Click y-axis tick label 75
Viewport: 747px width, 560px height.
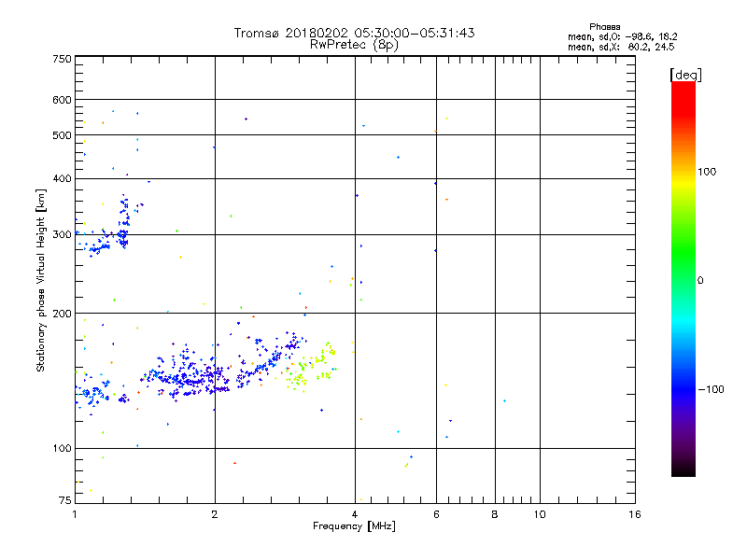tap(65, 500)
